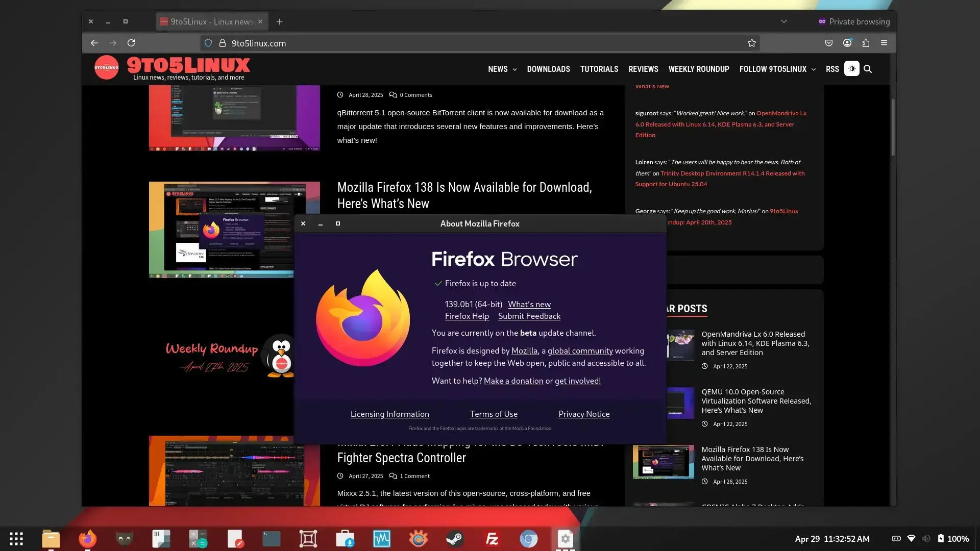980x551 pixels.
Task: Open Firefox 138 popular post in sidebar
Action: [752, 459]
